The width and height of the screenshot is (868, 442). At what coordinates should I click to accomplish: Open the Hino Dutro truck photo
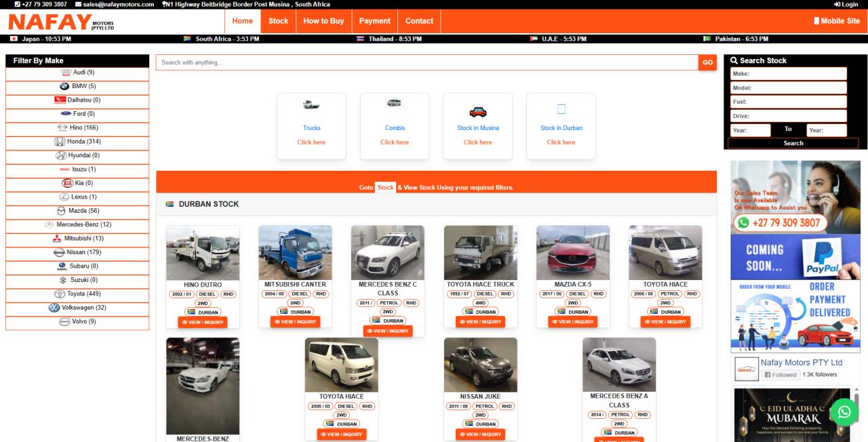point(203,252)
